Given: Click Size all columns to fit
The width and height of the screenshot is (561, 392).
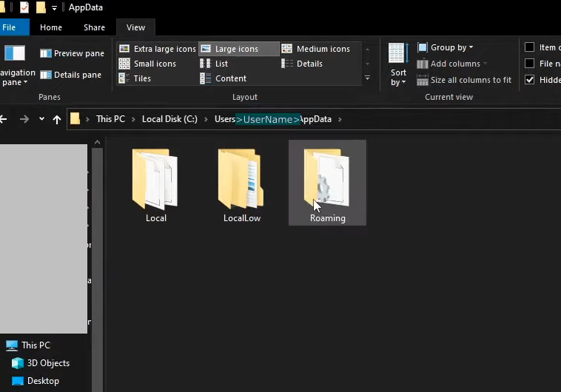Looking at the screenshot, I should point(464,80).
